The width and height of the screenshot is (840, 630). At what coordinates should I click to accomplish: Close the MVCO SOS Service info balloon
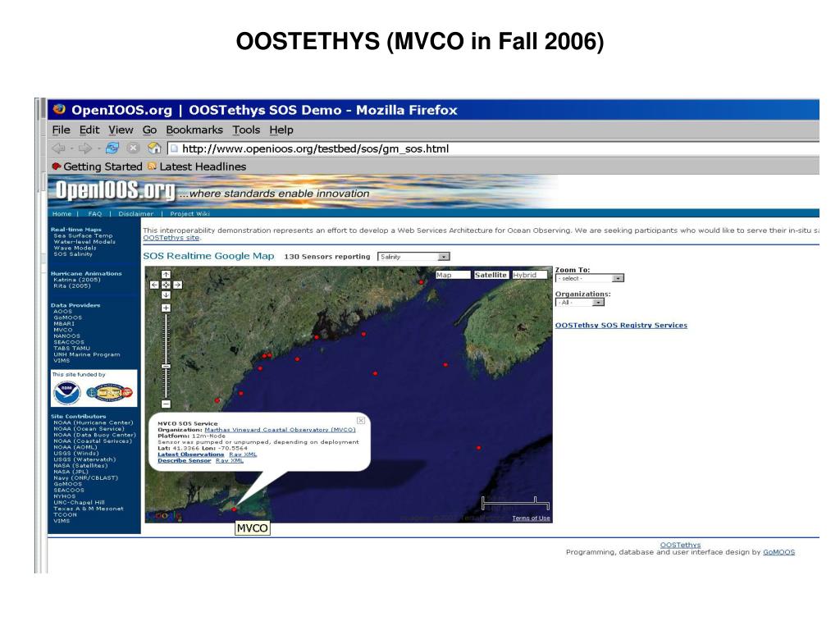pyautogui.click(x=361, y=421)
